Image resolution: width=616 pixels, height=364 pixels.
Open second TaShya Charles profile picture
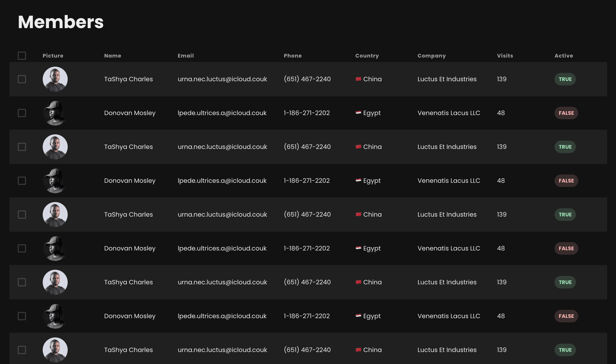pos(55,147)
